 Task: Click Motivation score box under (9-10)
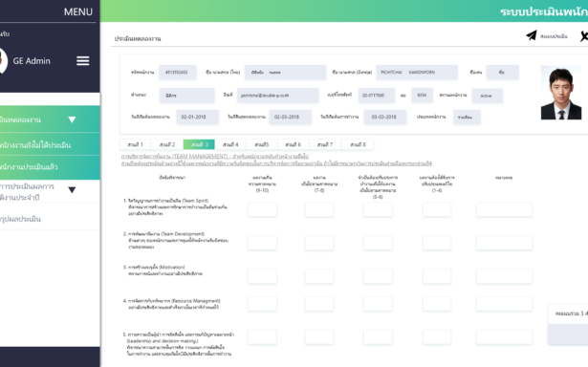263,276
